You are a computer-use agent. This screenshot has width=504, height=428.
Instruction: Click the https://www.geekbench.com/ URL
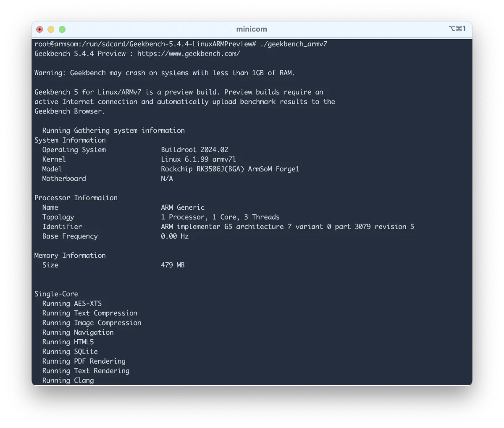(x=189, y=53)
